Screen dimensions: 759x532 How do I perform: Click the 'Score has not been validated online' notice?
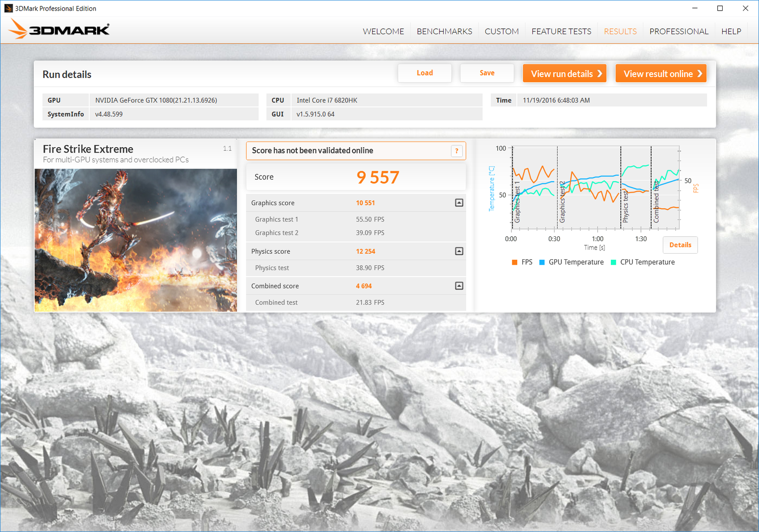click(x=312, y=151)
